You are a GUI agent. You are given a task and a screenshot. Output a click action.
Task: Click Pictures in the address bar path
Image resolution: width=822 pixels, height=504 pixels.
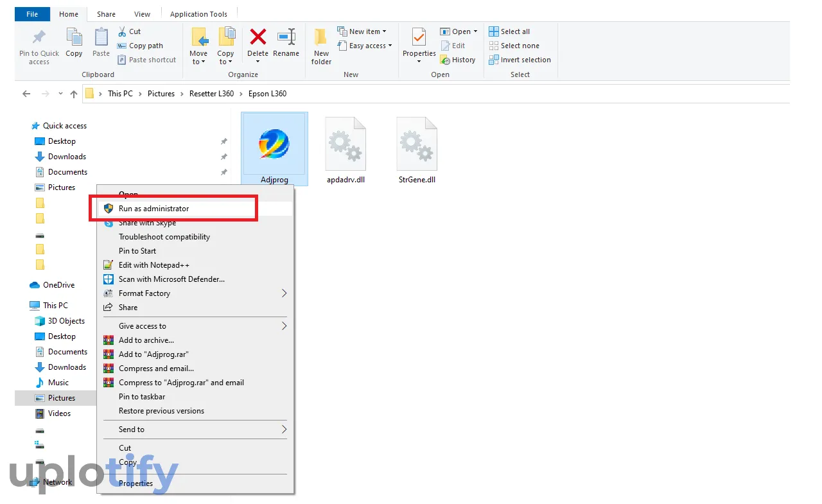(161, 94)
